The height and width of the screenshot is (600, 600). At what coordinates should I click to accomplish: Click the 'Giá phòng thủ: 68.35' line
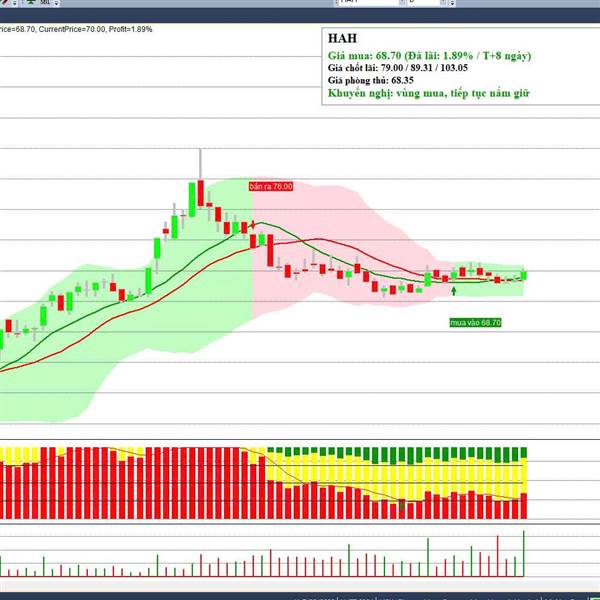click(x=370, y=80)
